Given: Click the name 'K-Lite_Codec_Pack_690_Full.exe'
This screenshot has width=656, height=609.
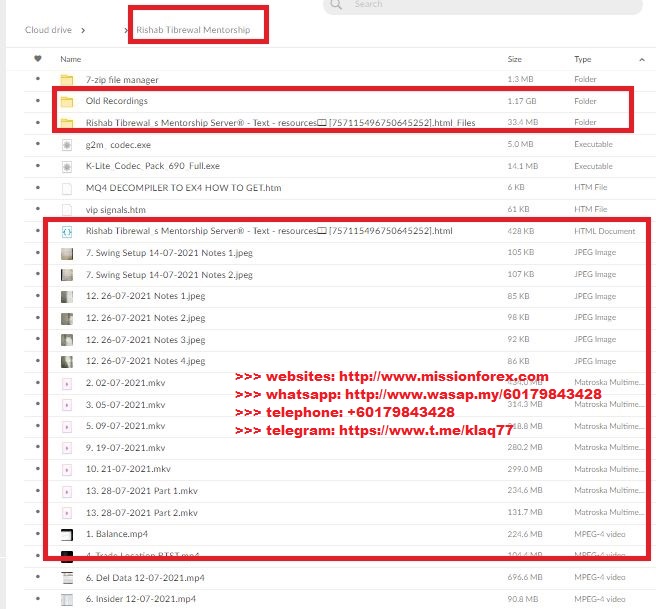Looking at the screenshot, I should pyautogui.click(x=153, y=166).
